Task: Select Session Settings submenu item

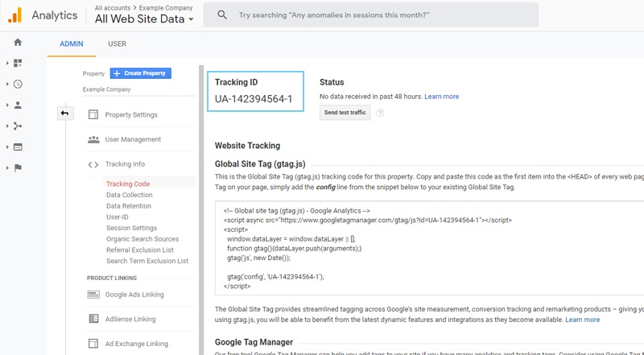Action: pyautogui.click(x=131, y=228)
